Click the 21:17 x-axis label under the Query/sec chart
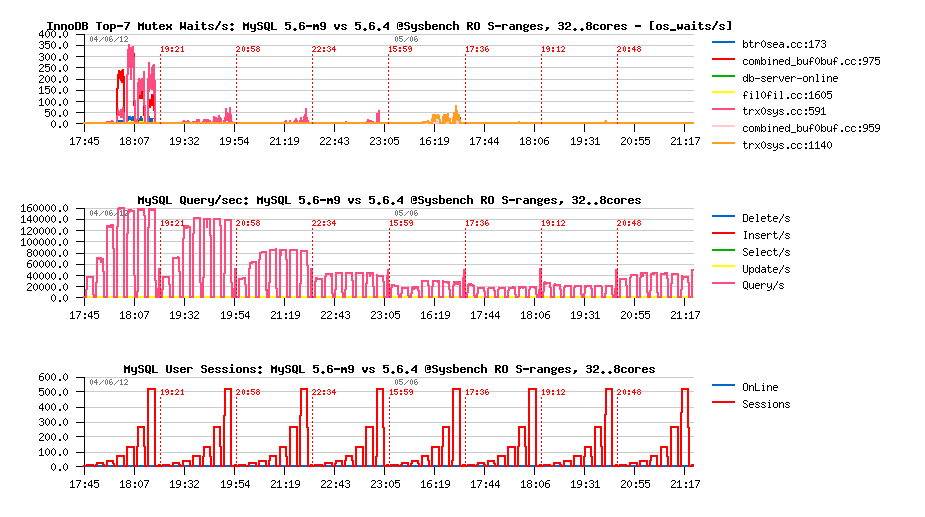Image resolution: width=925 pixels, height=517 pixels. [685, 315]
